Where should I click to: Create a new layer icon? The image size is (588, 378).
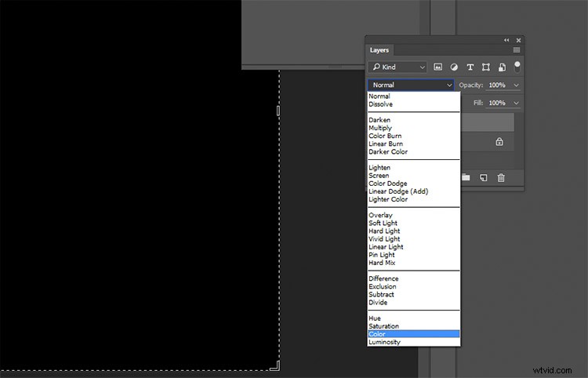pyautogui.click(x=484, y=178)
